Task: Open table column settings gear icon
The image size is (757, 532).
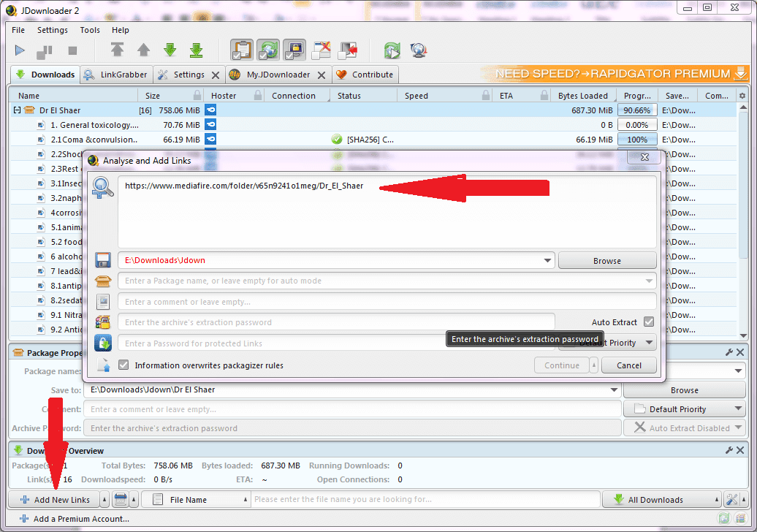Action: coord(742,96)
